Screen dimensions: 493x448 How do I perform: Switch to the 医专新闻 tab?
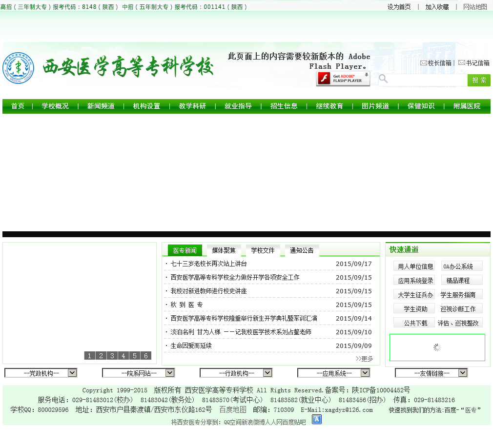click(x=185, y=250)
